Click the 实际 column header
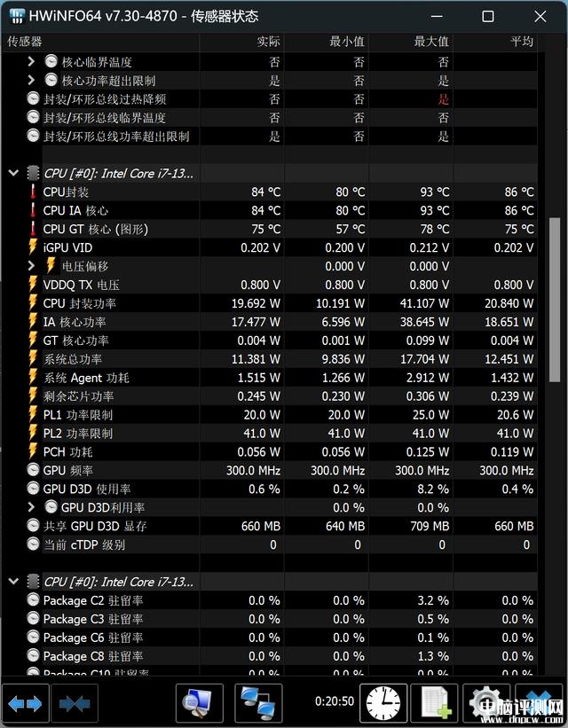 tap(241, 42)
